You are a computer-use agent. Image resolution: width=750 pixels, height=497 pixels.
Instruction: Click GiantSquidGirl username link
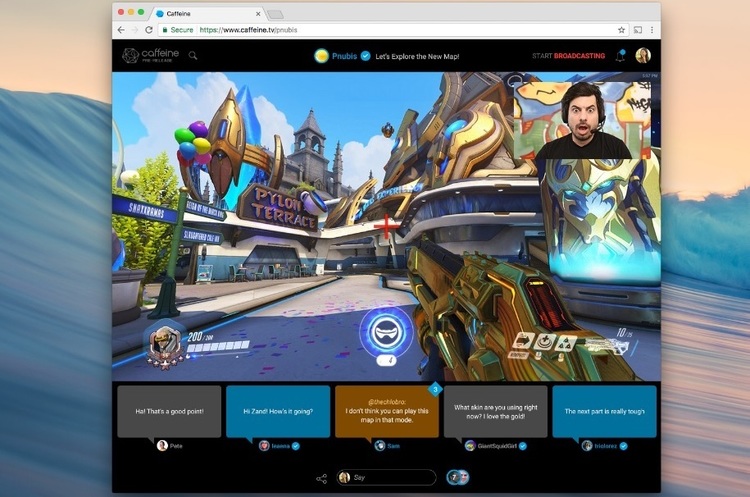pyautogui.click(x=497, y=446)
